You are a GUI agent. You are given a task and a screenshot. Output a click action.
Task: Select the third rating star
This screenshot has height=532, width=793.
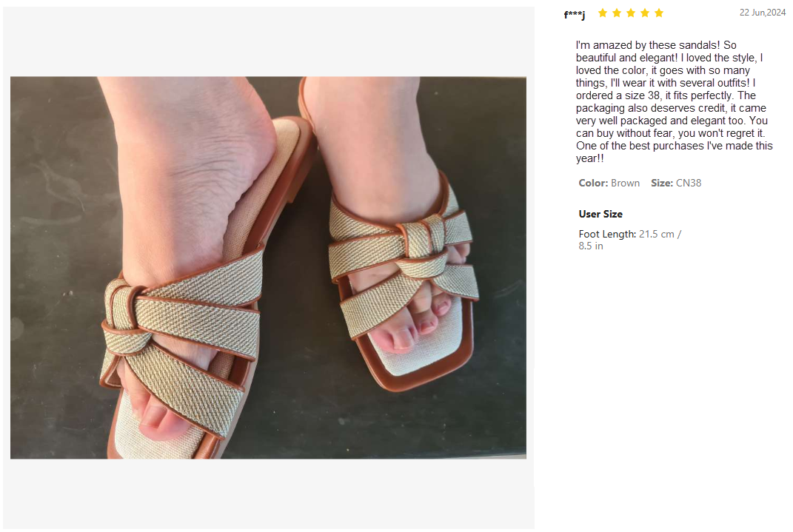click(x=631, y=13)
